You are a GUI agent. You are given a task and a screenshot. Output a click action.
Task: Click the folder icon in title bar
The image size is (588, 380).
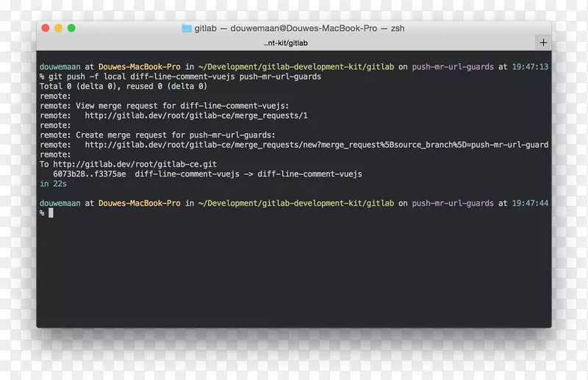click(x=187, y=28)
